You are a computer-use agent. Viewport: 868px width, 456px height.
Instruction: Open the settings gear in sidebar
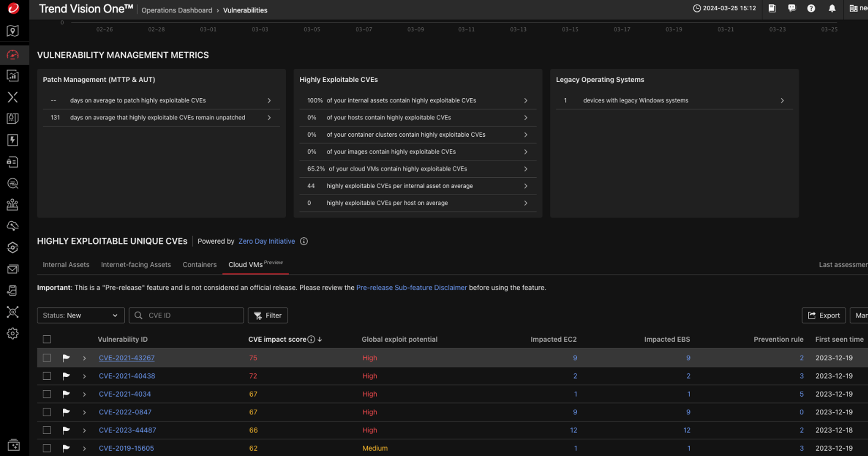point(12,334)
